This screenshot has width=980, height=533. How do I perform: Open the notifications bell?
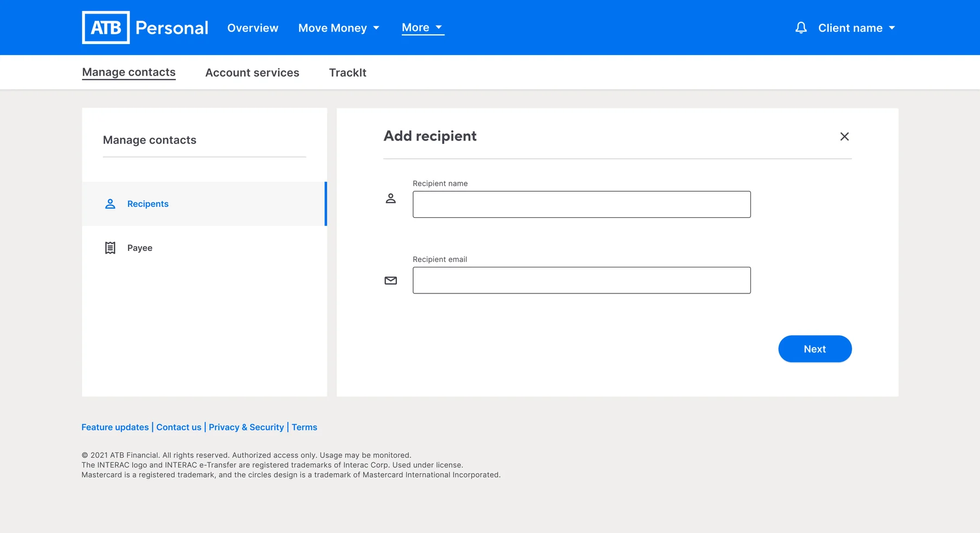pos(801,28)
